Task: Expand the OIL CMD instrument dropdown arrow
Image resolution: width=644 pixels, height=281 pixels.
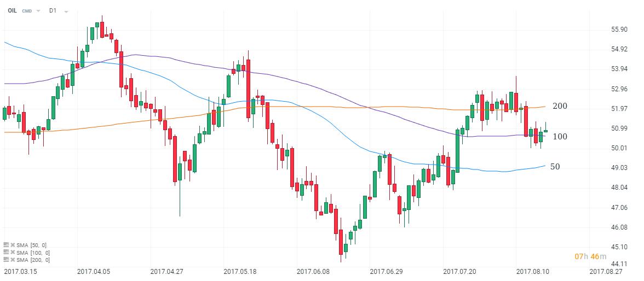Action: pos(38,11)
